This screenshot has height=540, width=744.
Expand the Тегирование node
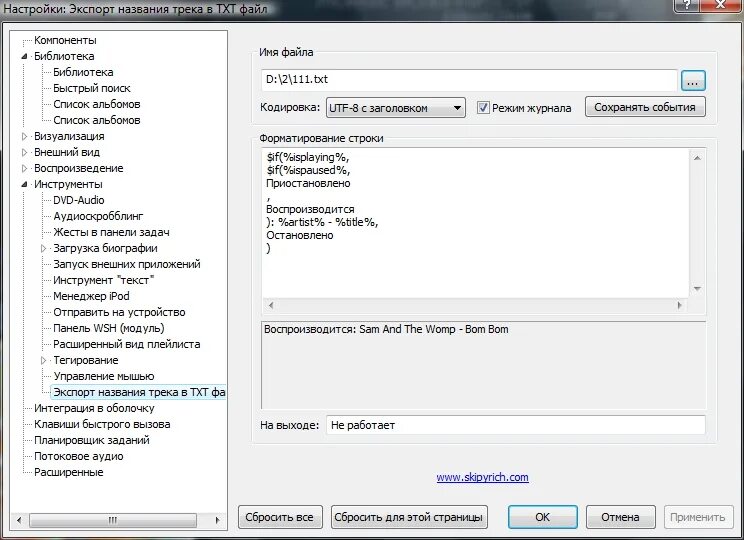(44, 360)
